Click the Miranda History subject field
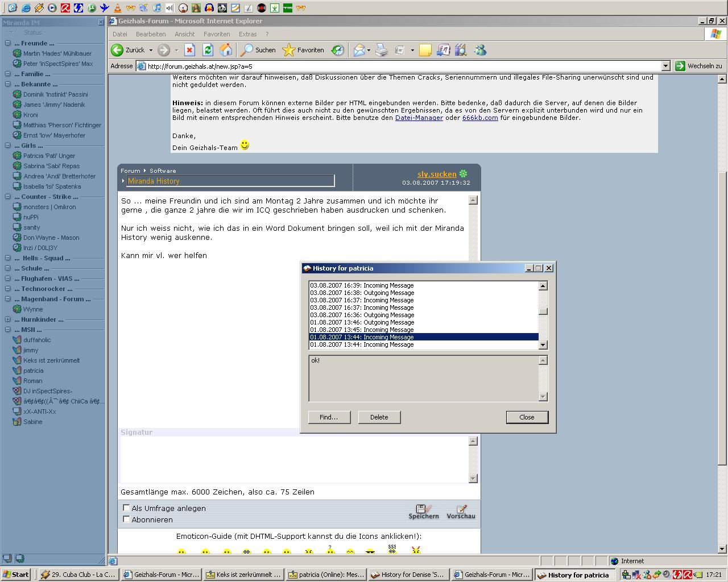 [230, 181]
